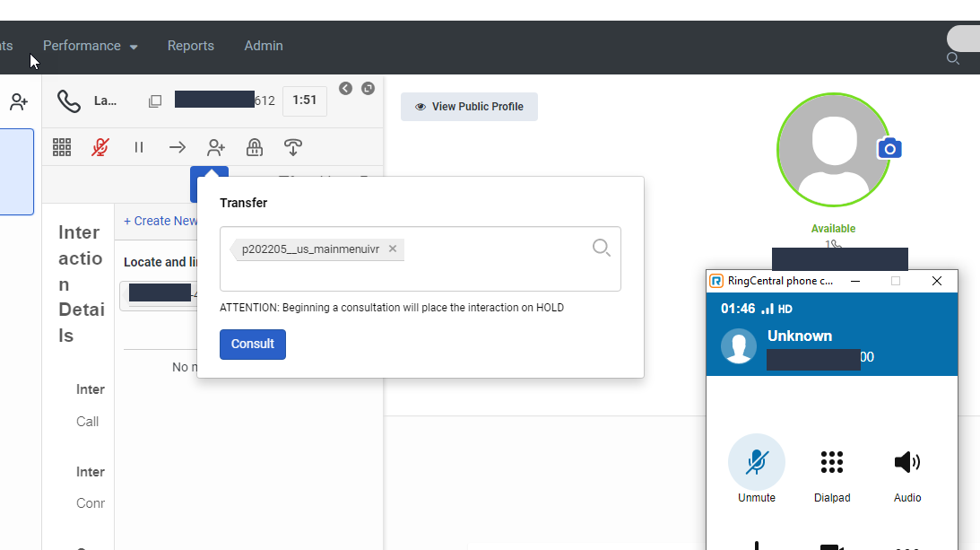Open the transfer destination search dropdown
Viewport: 980px width, 550px height.
pyautogui.click(x=601, y=248)
